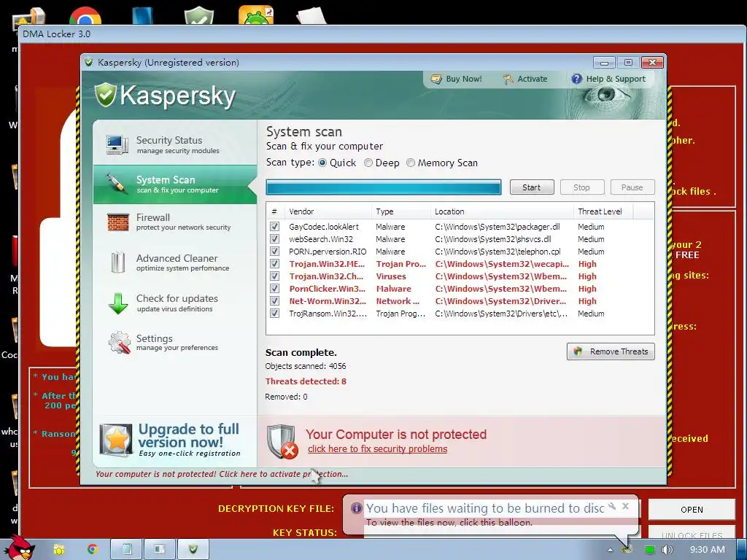
Task: Click the Pause scan button
Action: pyautogui.click(x=632, y=187)
